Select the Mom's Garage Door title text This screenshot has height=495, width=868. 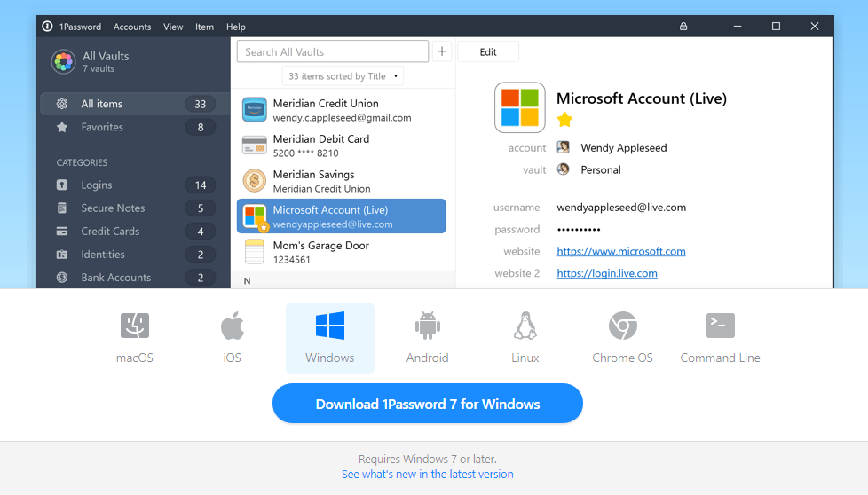[321, 245]
